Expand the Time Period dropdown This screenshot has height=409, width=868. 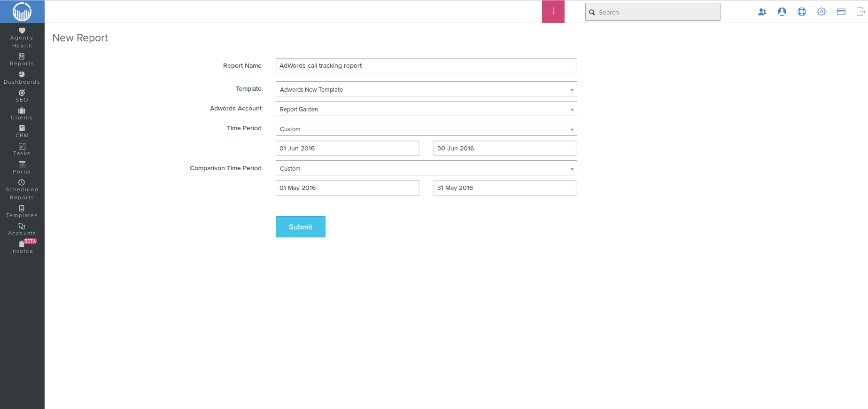pos(426,129)
